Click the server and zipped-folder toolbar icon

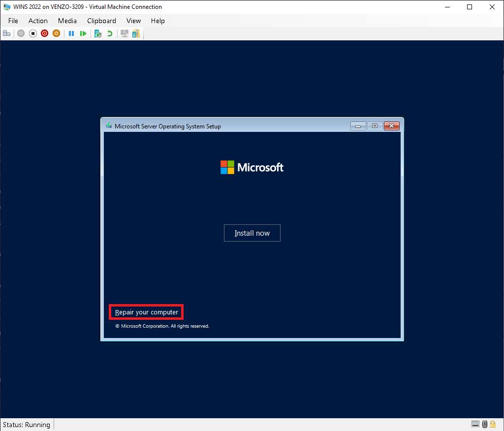(136, 33)
